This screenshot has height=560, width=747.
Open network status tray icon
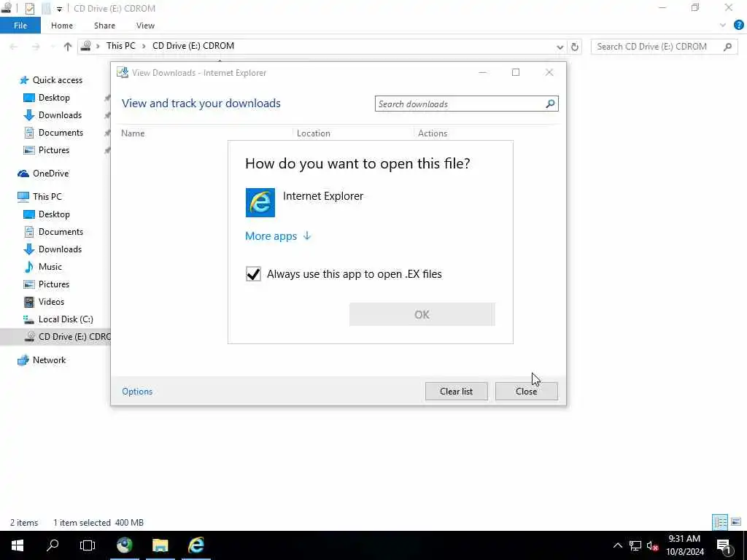635,545
